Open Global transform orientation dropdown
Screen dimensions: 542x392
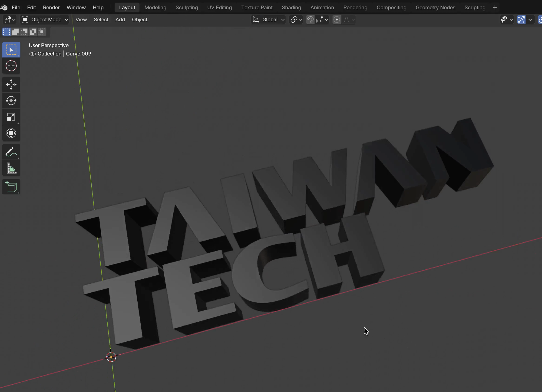pos(268,20)
